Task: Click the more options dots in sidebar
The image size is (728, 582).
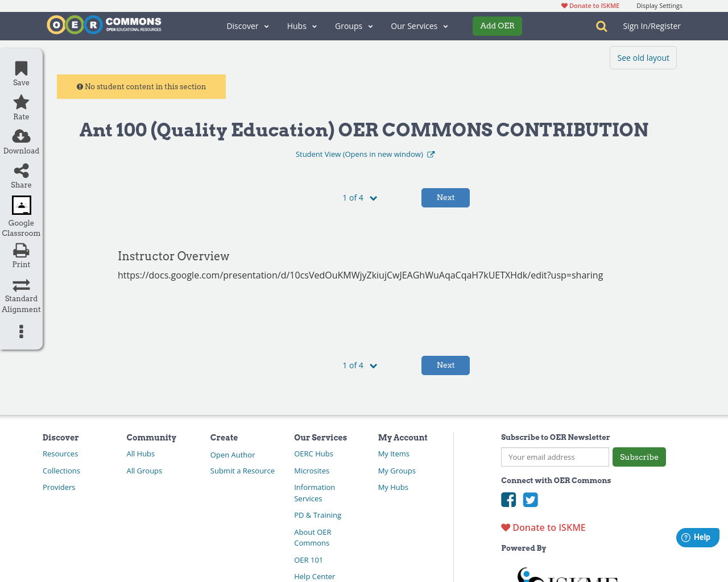Action: point(20,331)
